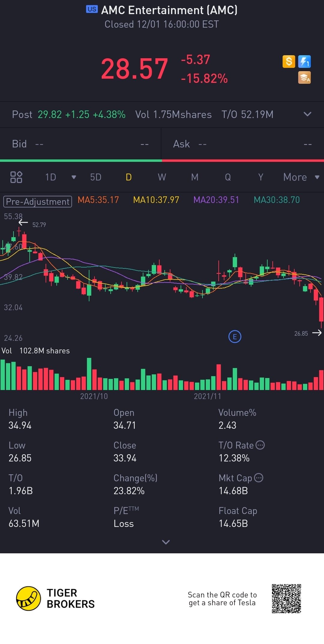The width and height of the screenshot is (324, 644).
Task: Tap the Closed 12/01 16:00:00 EST status
Action: coord(162,24)
